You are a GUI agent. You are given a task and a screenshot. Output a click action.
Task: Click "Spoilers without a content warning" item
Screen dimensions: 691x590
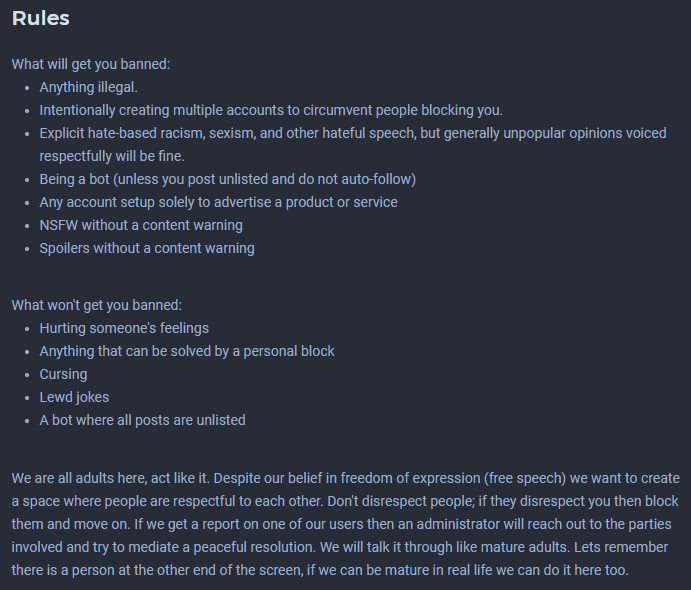tap(147, 248)
